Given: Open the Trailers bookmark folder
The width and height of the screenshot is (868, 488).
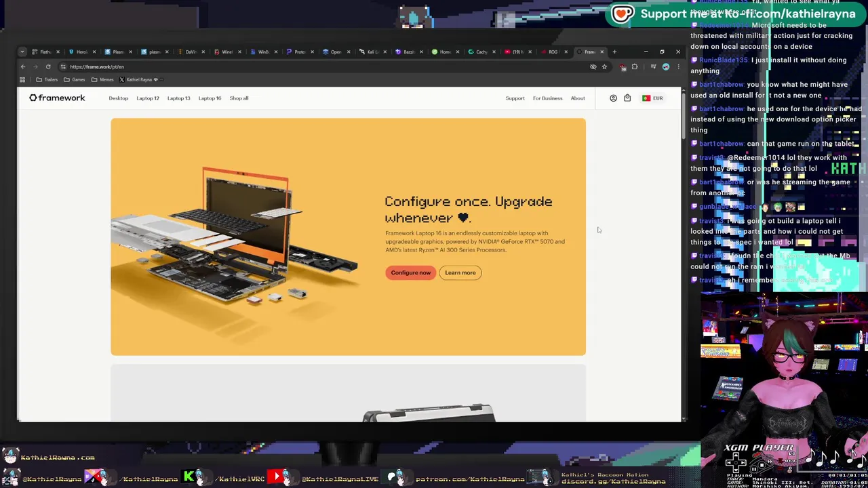Looking at the screenshot, I should click(x=47, y=79).
